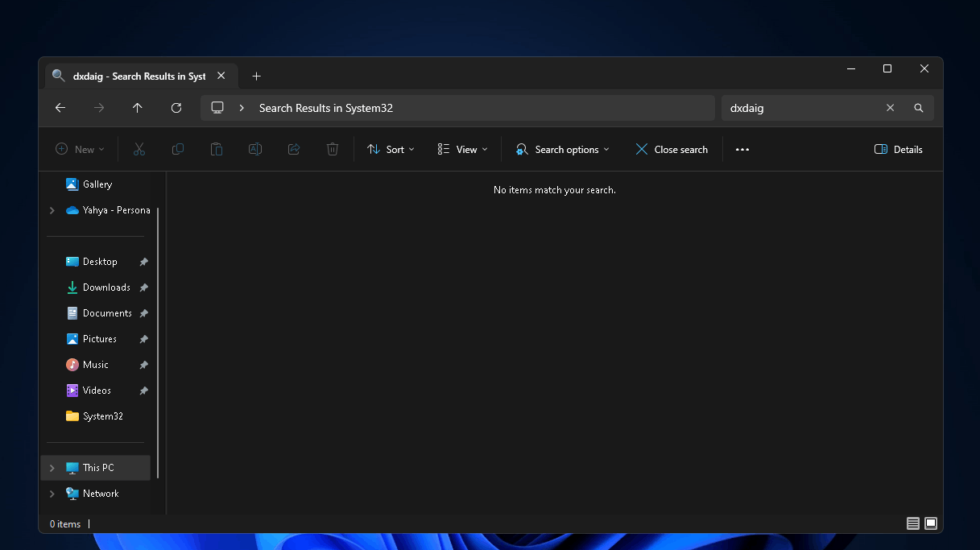The width and height of the screenshot is (980, 550).
Task: Toggle the Details pane
Action: click(899, 150)
